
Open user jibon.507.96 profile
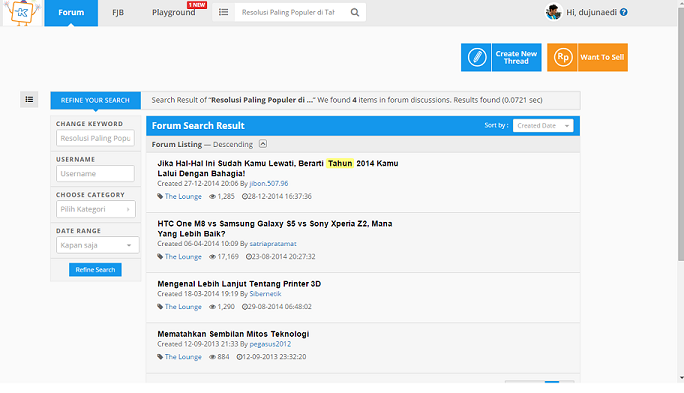point(269,184)
